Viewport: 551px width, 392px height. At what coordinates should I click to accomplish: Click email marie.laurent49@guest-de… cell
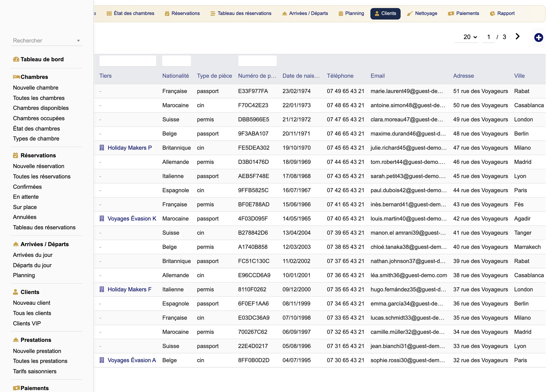(x=407, y=91)
